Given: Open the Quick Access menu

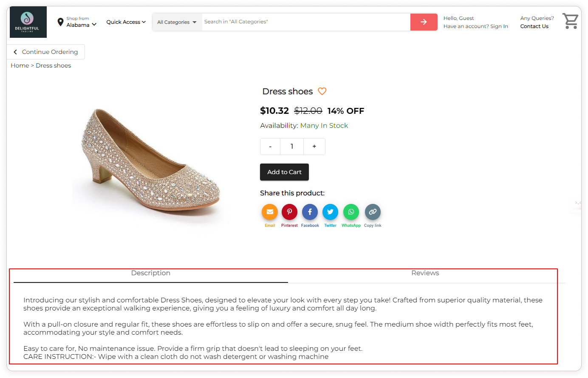Looking at the screenshot, I should [126, 22].
